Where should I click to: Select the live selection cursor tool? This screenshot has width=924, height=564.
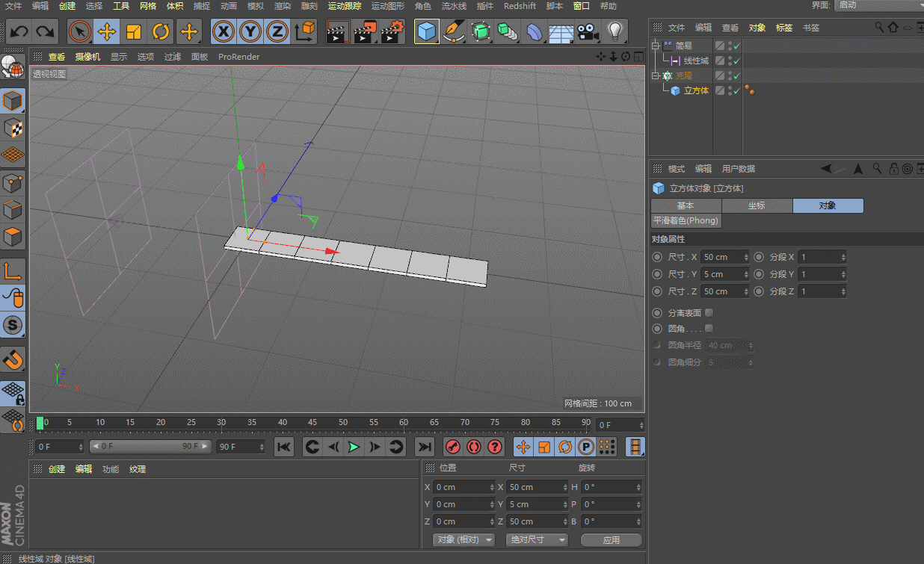coord(79,31)
